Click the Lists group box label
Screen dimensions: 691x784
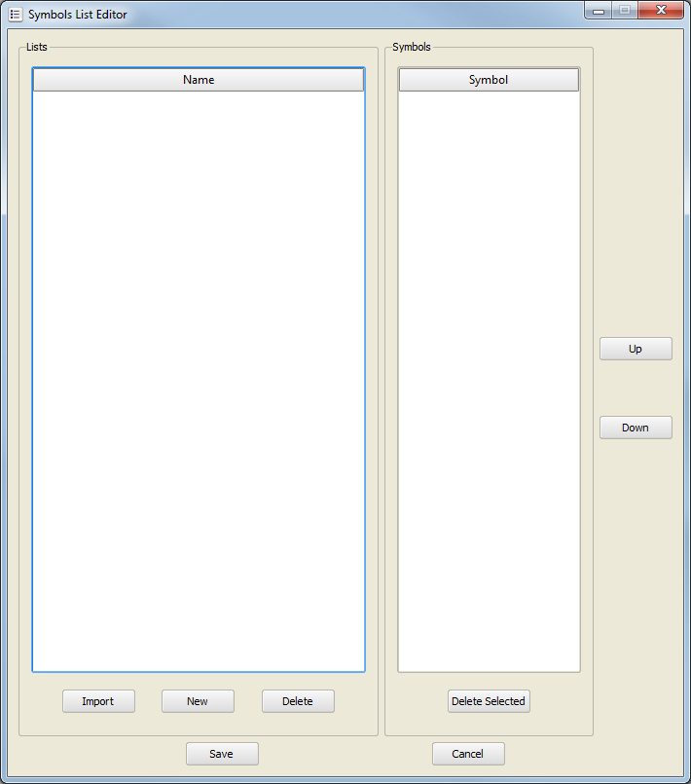click(x=36, y=47)
